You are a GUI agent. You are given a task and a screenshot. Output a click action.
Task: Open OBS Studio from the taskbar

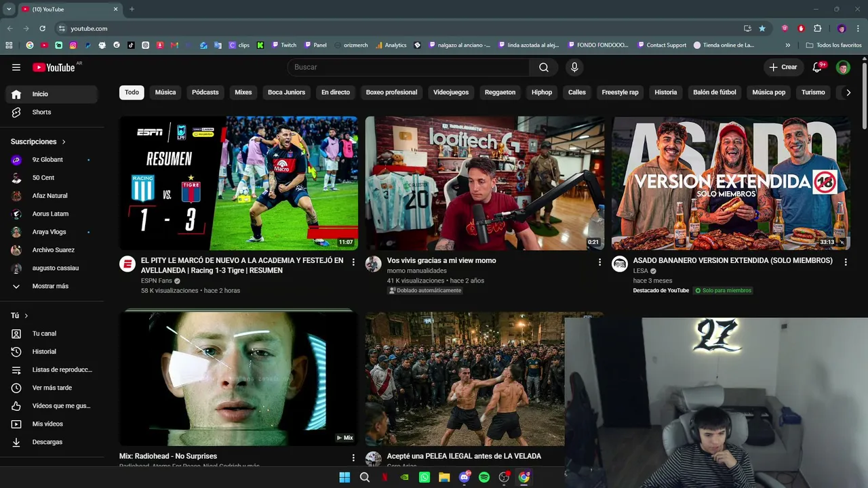coord(504,477)
